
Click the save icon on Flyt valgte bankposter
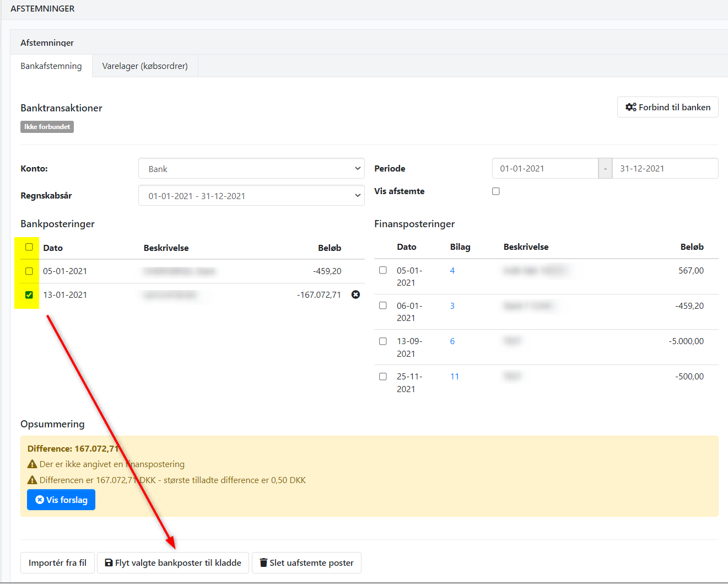[x=109, y=562]
